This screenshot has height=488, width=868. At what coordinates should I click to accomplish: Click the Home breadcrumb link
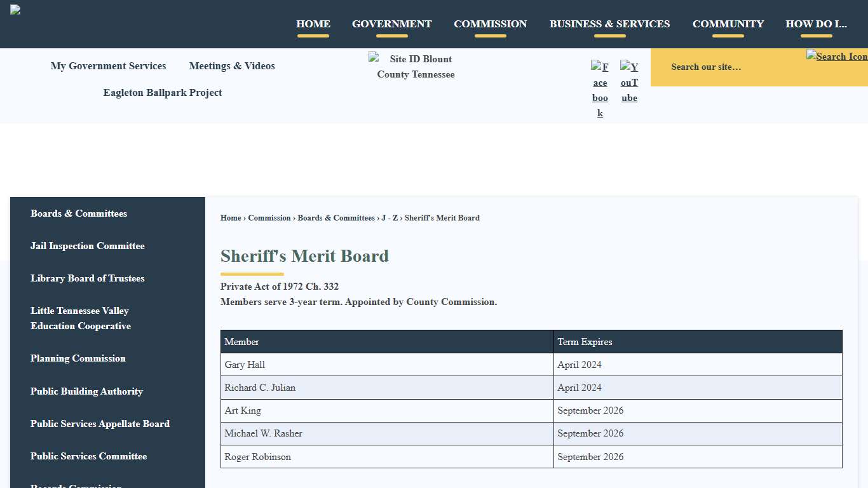[231, 218]
